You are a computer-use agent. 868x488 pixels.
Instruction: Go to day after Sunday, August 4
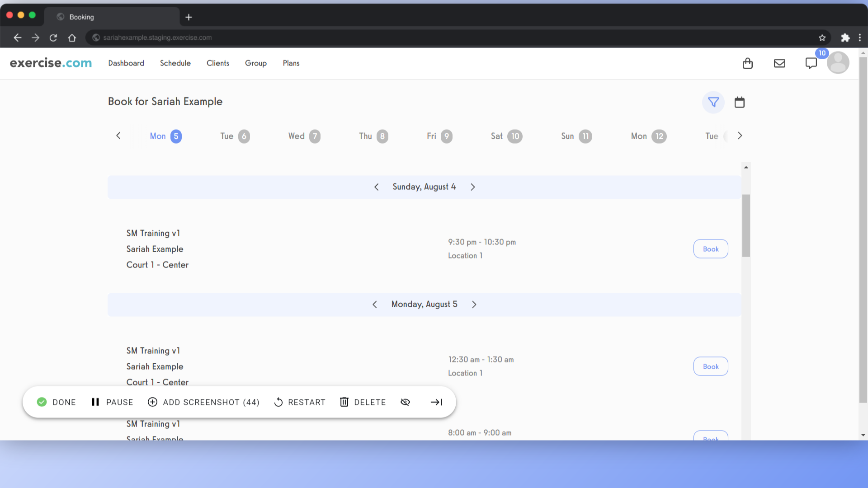(x=473, y=187)
